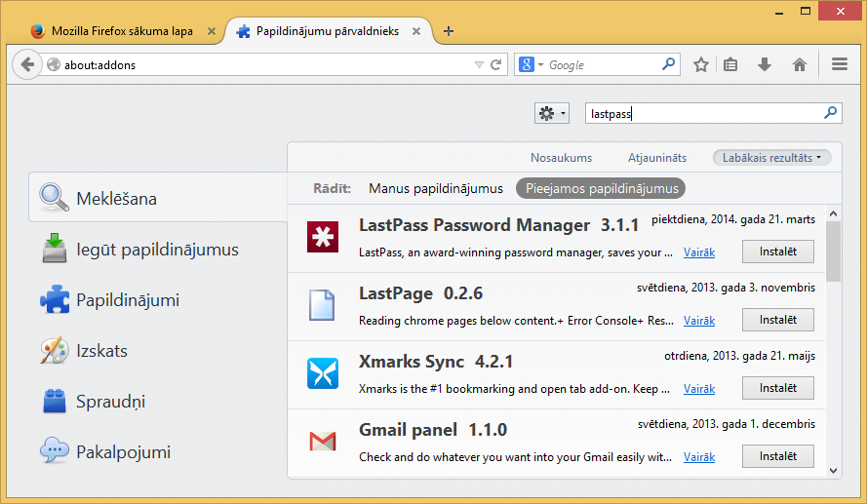This screenshot has width=867, height=504.
Task: Select the LastPage 0.2.6 title
Action: (x=420, y=292)
